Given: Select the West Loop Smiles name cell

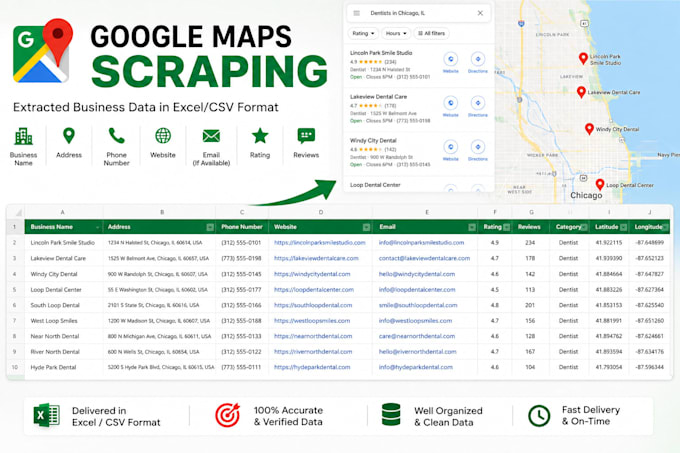Looking at the screenshot, I should (64, 321).
